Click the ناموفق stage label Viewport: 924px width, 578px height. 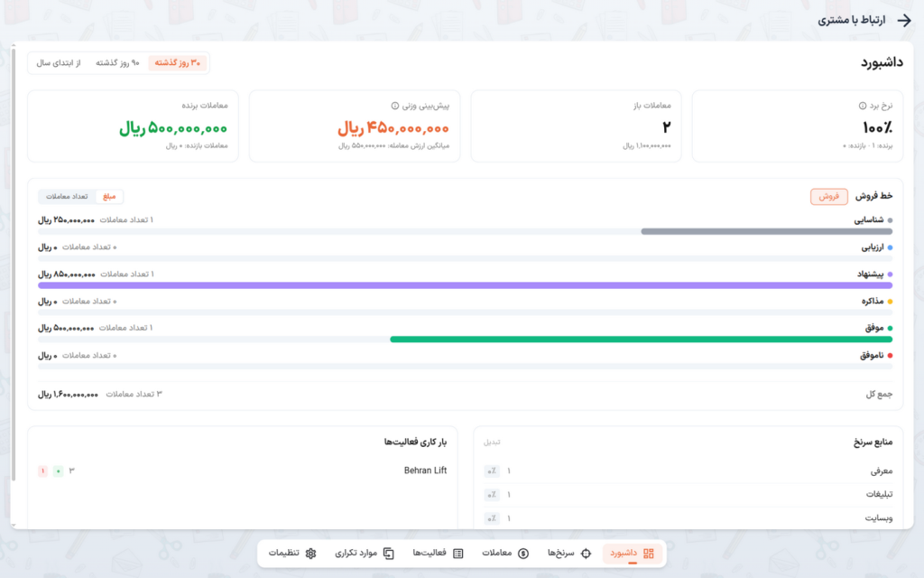pos(872,355)
